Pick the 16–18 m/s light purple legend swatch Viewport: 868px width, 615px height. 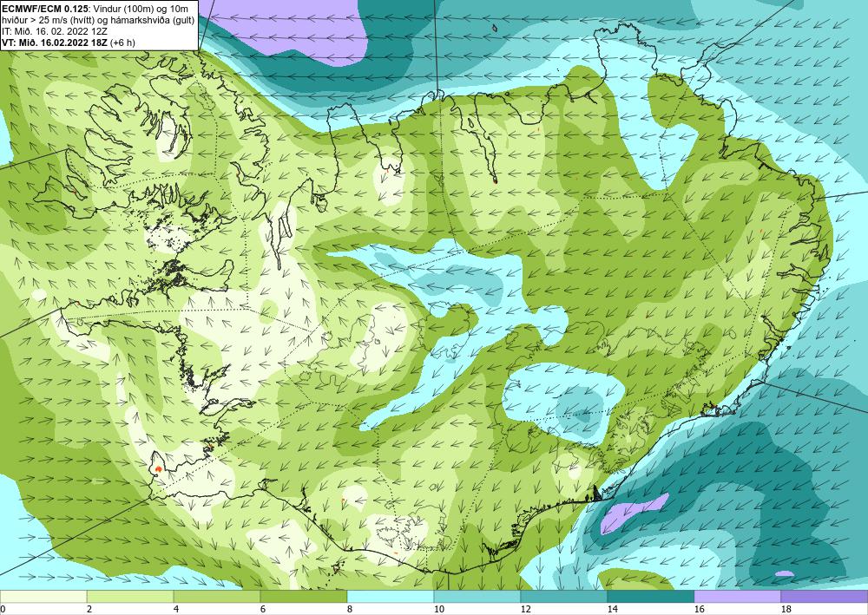click(737, 596)
